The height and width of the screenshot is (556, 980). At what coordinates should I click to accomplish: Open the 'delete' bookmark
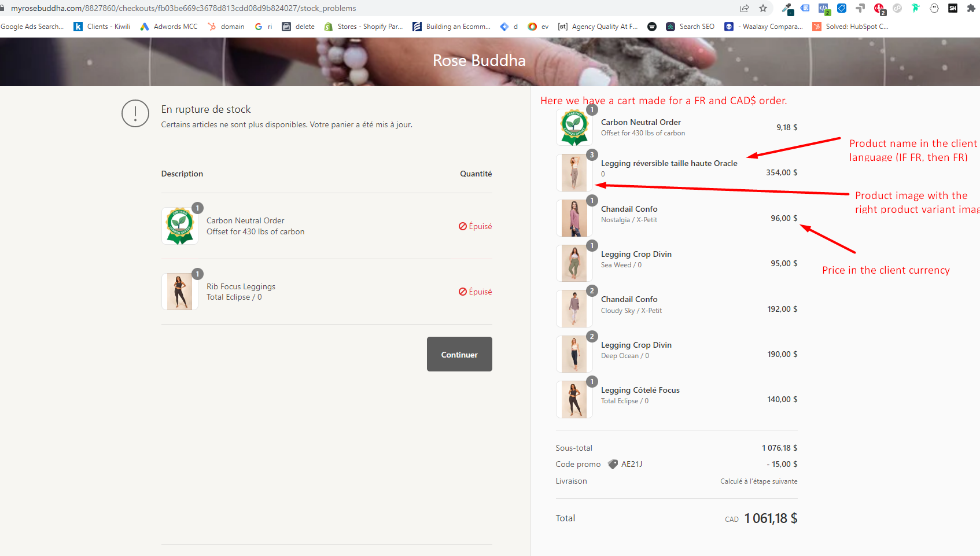coord(299,27)
